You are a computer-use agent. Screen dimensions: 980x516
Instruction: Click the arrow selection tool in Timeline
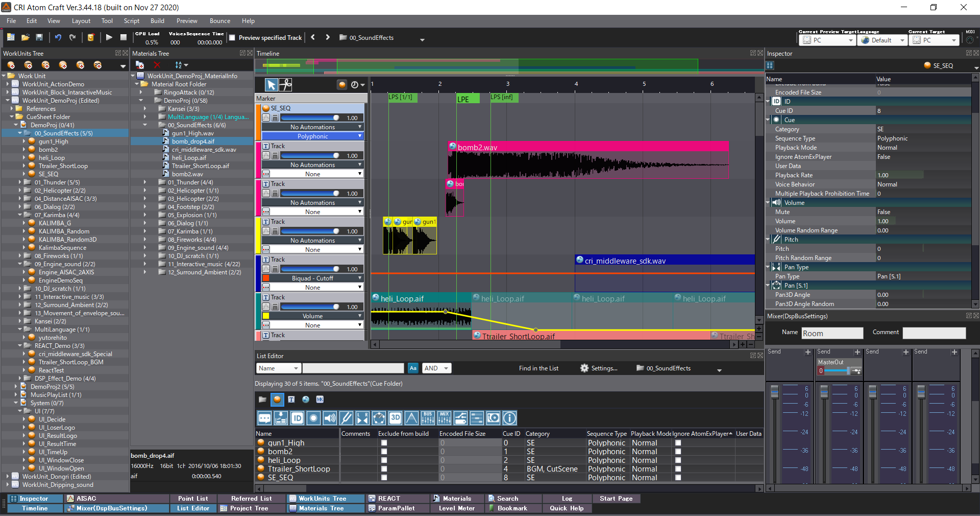271,85
